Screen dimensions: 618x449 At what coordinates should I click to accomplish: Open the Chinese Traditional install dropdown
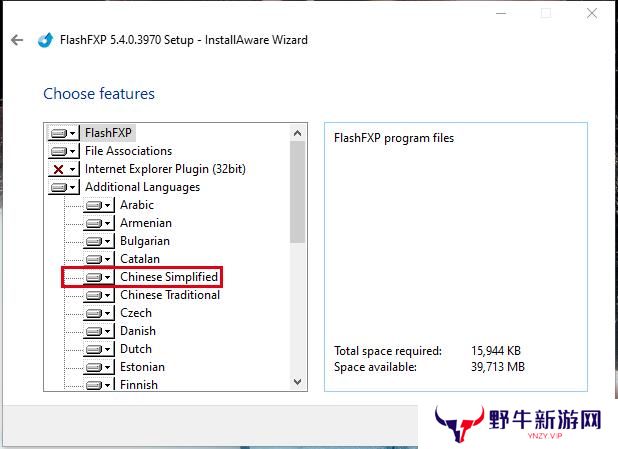[x=99, y=295]
